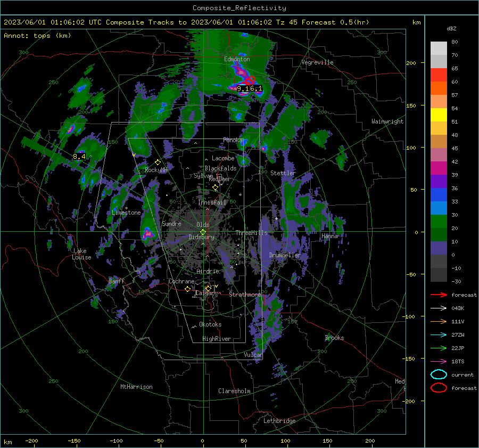Click the red forecast arrow in legend
Screen dimensions: 479x448
(439, 295)
